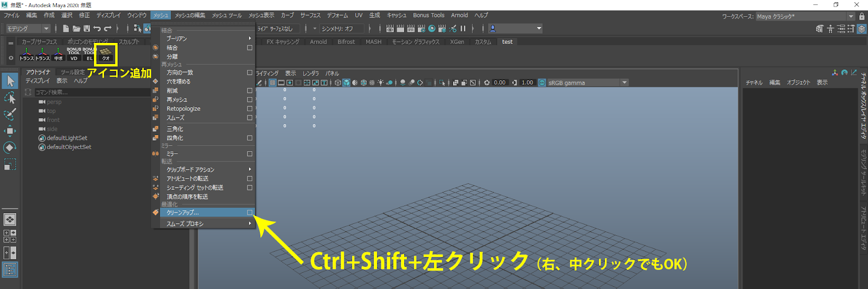Open option box for Cleanup (クリーンアップ)
Image resolution: width=868 pixels, height=289 pixels.
click(x=250, y=213)
